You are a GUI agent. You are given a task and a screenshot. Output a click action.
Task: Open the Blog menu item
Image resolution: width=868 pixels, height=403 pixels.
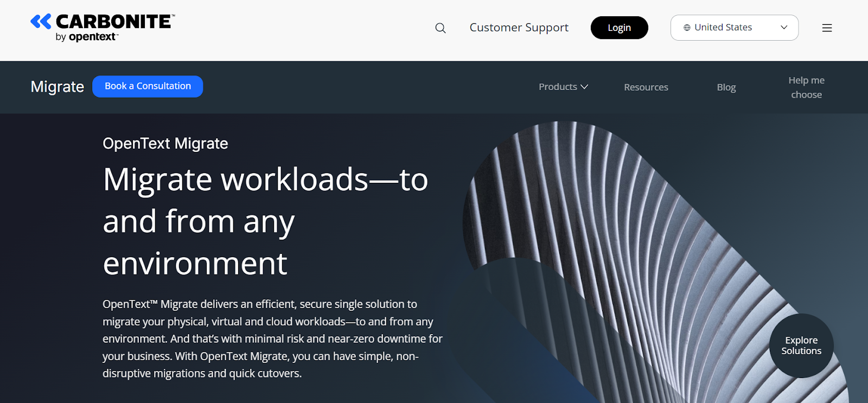(x=726, y=87)
